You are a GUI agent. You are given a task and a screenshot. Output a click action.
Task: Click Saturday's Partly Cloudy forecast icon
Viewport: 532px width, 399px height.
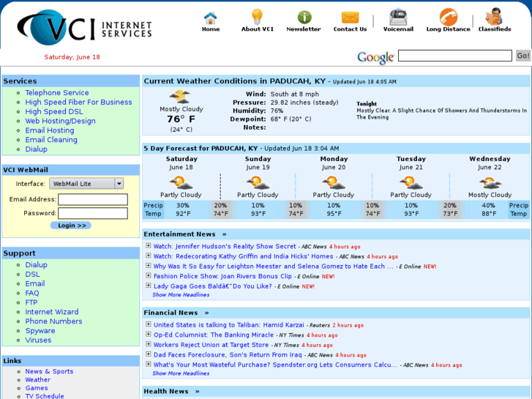point(181,183)
